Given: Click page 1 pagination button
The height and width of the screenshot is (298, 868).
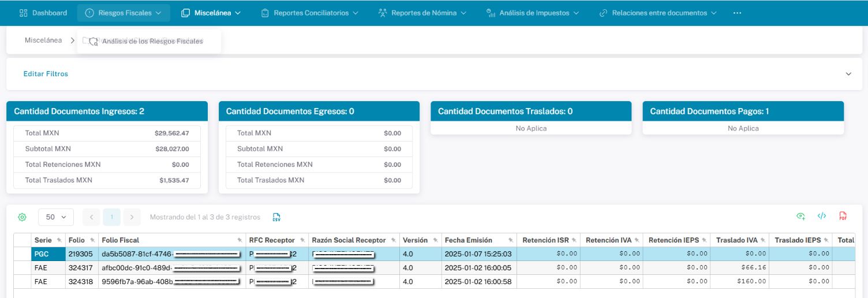Looking at the screenshot, I should pos(112,217).
